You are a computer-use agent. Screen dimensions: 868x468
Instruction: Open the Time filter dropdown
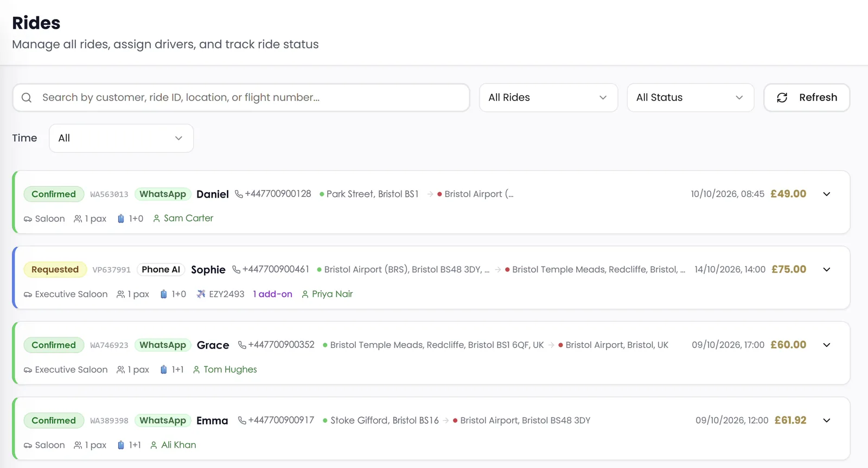[121, 138]
